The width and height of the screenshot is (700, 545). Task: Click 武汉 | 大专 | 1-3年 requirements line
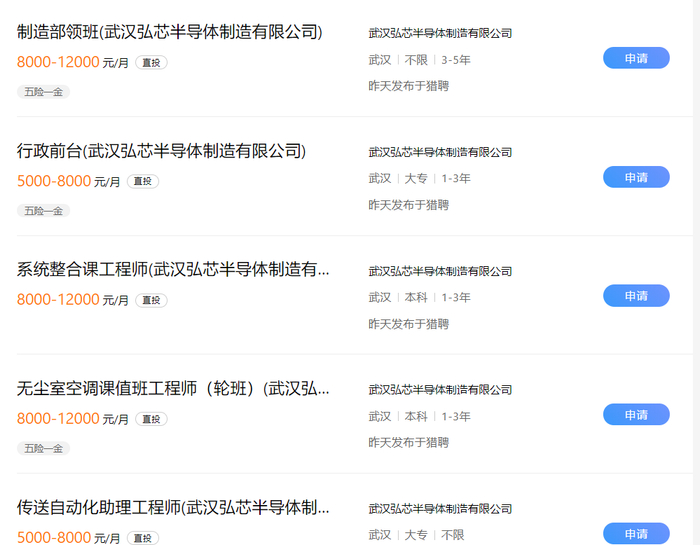tap(420, 179)
